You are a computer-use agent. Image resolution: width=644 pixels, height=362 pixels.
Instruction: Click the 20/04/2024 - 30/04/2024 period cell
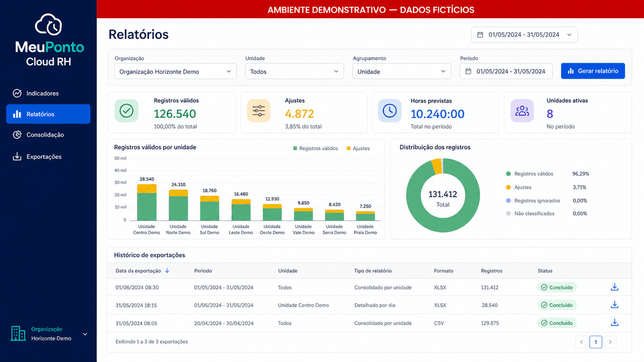click(224, 323)
